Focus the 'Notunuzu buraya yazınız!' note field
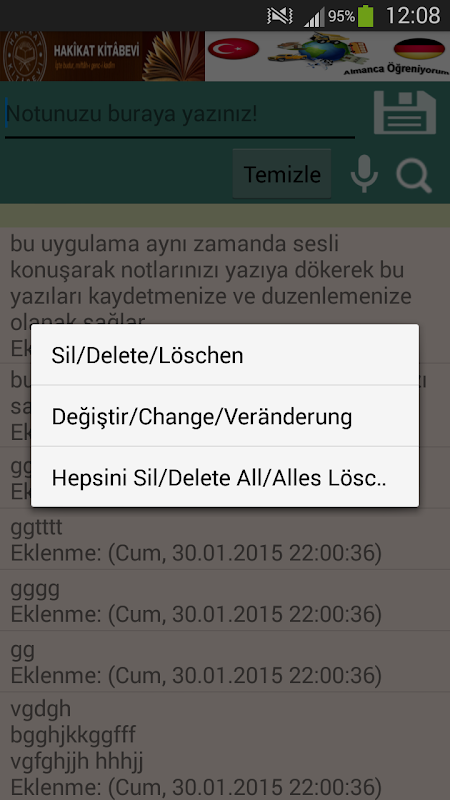Image resolution: width=450 pixels, height=800 pixels. pyautogui.click(x=180, y=114)
